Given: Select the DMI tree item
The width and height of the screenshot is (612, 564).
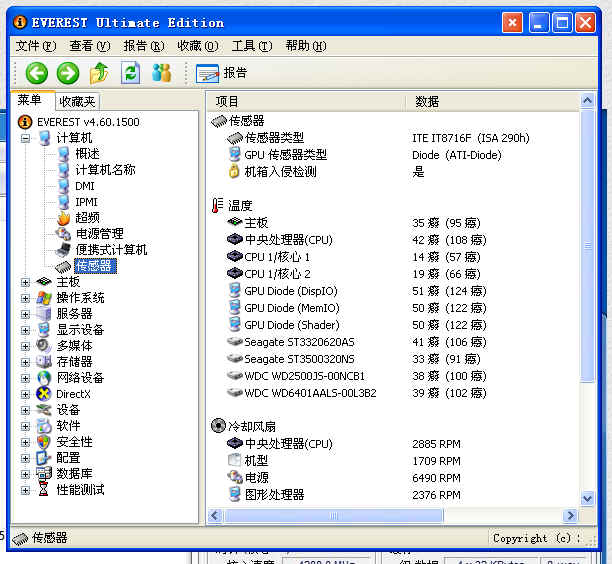Looking at the screenshot, I should (x=85, y=186).
